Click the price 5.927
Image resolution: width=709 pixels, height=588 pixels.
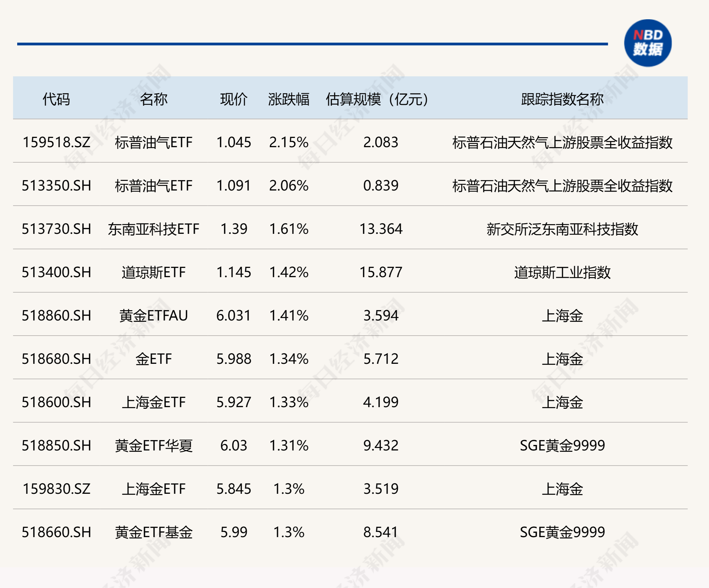click(x=234, y=402)
